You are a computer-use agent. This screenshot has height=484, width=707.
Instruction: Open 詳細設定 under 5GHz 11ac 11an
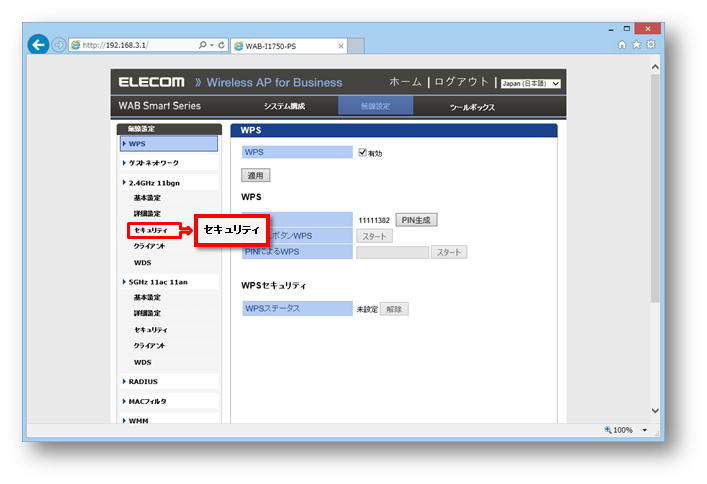tap(147, 313)
